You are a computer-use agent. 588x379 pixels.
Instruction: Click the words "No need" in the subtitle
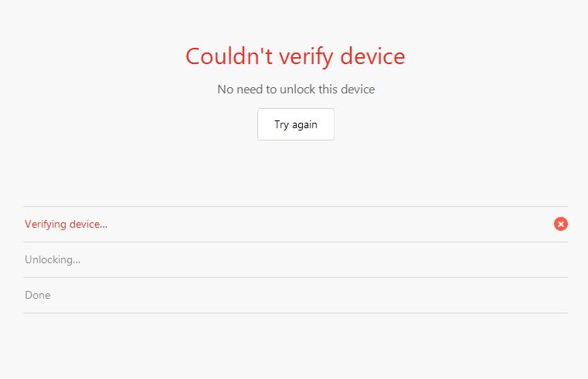tap(240, 90)
